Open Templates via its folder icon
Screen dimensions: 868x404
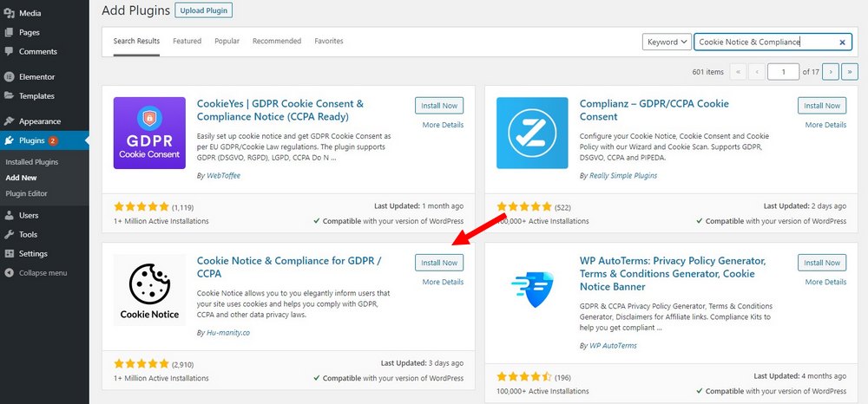click(9, 95)
